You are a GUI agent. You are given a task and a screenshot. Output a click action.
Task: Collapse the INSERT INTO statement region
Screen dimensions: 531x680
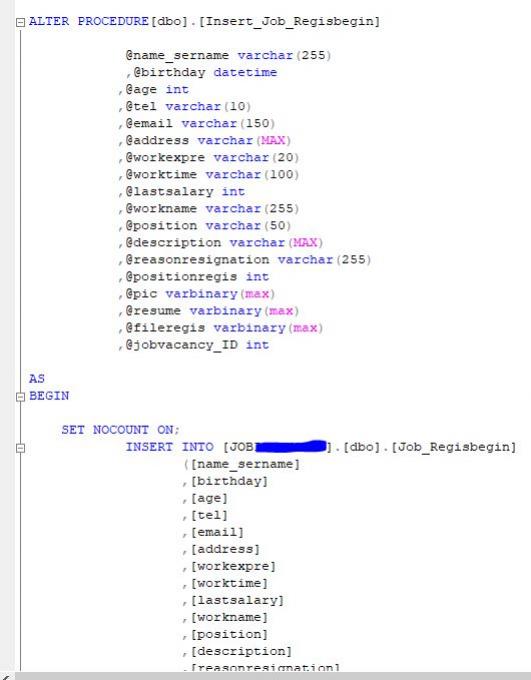20,448
